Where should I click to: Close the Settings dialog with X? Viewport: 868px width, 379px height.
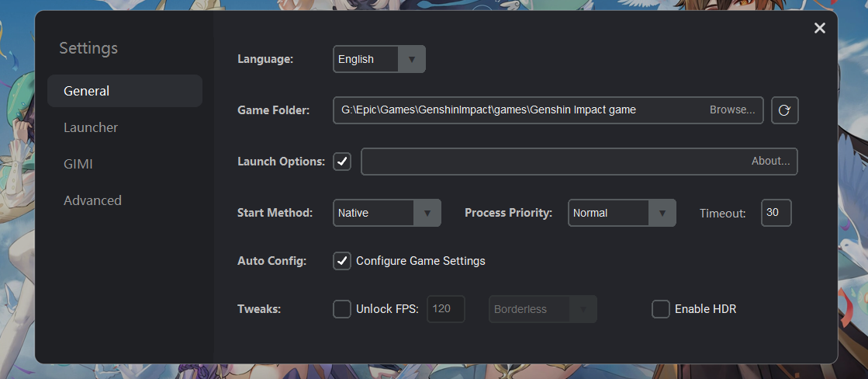pos(819,28)
